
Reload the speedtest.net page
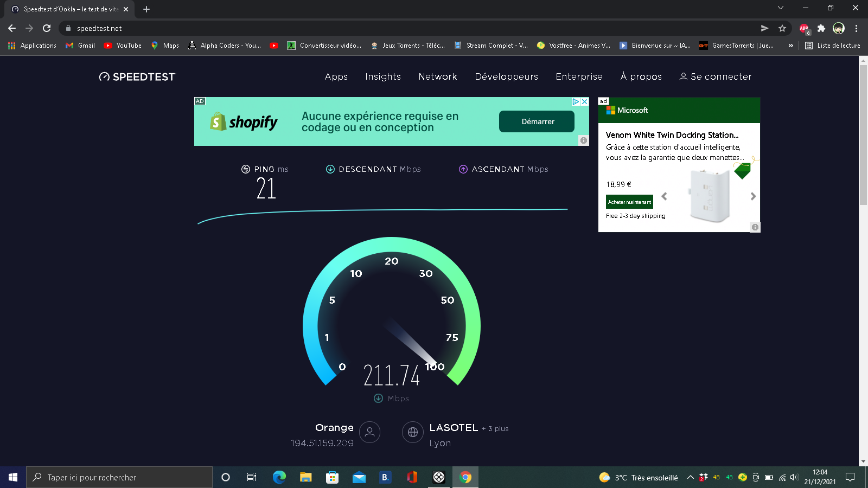[x=47, y=28]
